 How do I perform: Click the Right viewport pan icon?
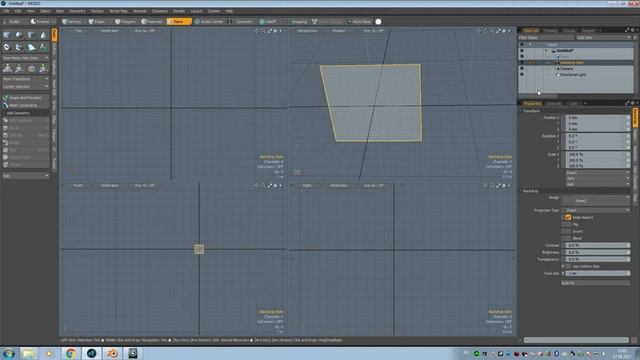[485, 186]
